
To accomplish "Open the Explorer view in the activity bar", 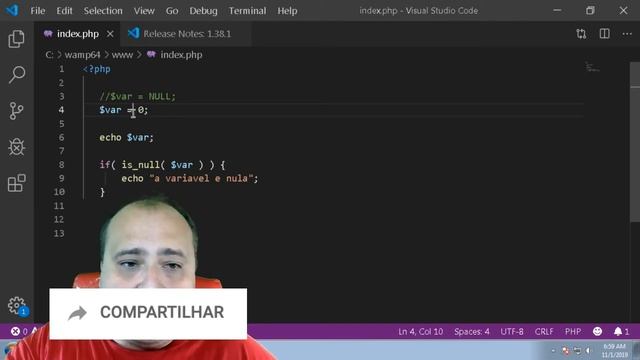I will [x=16, y=39].
